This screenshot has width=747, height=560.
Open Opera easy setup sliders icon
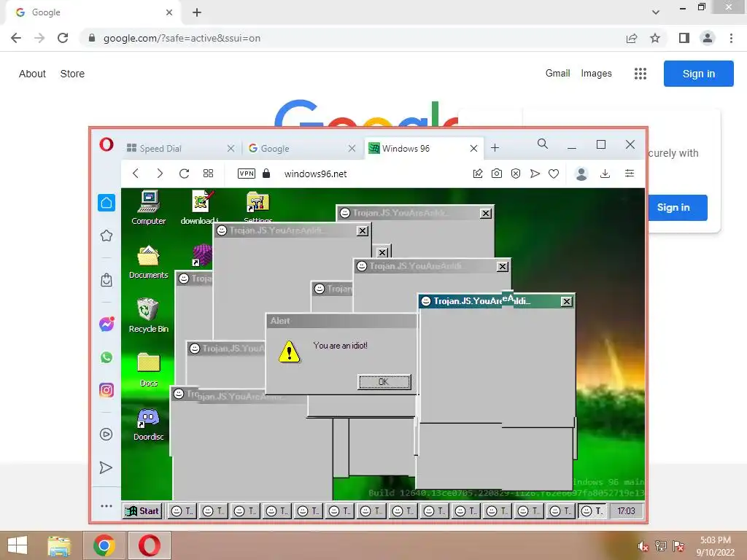pos(630,174)
